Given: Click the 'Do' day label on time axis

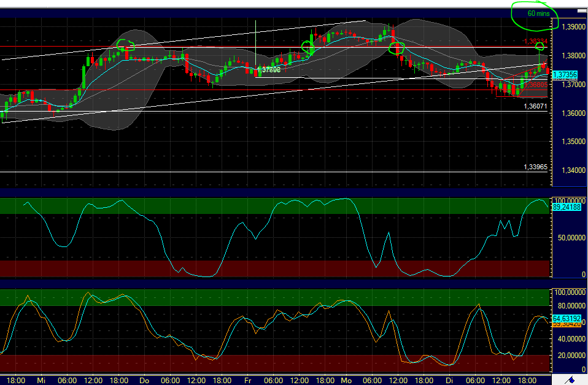Looking at the screenshot, I should 144,380.
